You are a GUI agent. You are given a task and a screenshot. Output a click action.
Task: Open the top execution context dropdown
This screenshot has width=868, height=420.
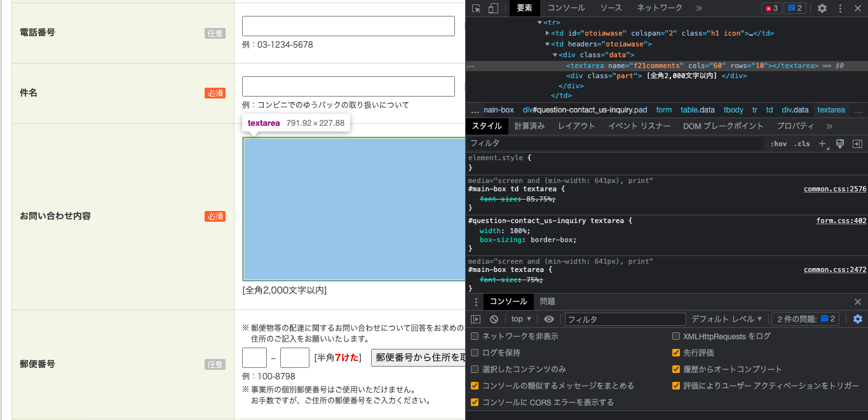coord(521,319)
